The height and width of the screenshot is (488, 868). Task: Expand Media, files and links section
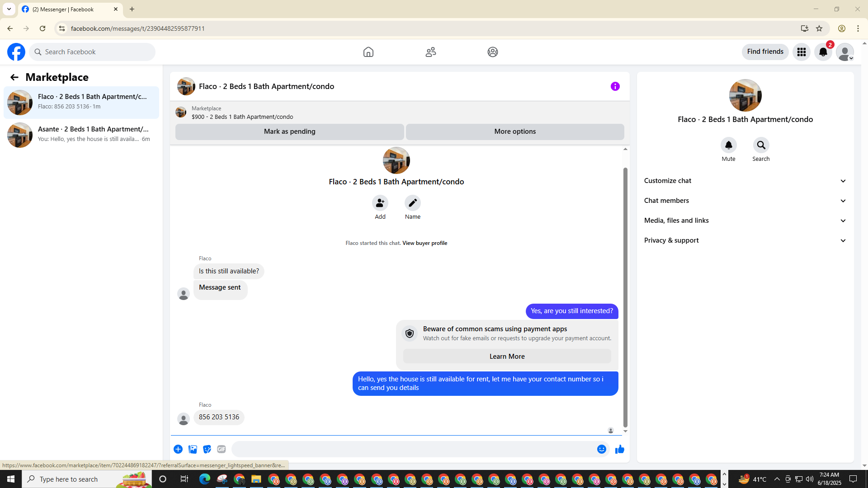[745, 221]
